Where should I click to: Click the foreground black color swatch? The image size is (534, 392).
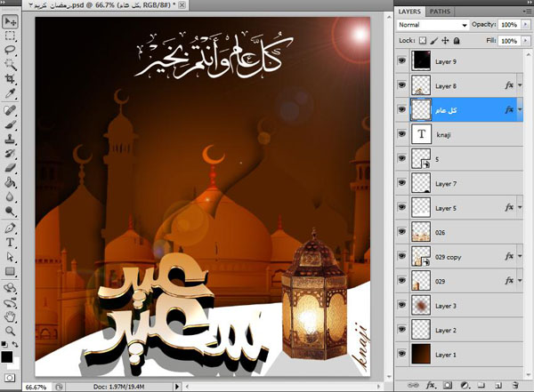pyautogui.click(x=8, y=356)
